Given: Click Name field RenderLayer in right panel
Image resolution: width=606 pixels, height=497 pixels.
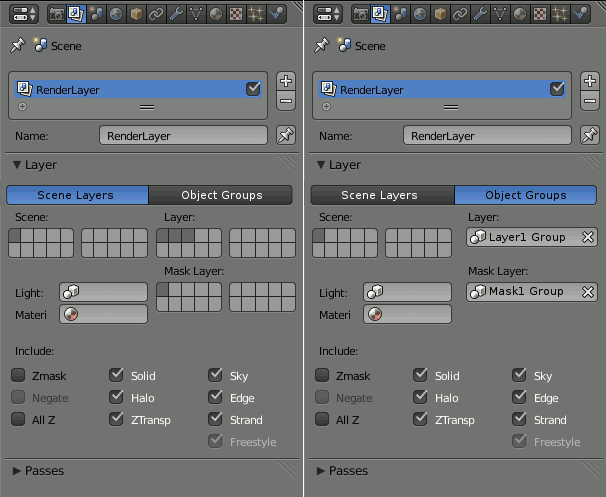Looking at the screenshot, I should pyautogui.click(x=487, y=136).
